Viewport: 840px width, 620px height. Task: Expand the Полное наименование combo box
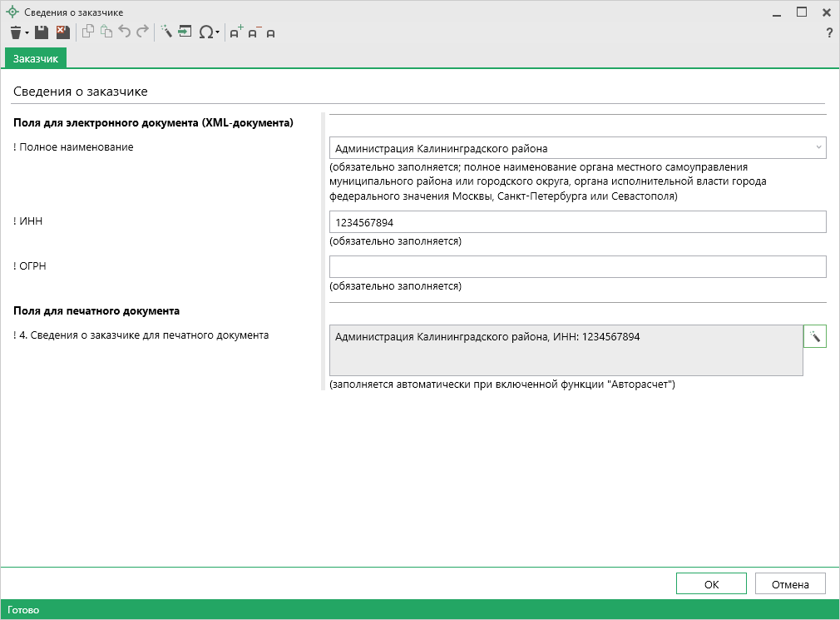pyautogui.click(x=818, y=148)
